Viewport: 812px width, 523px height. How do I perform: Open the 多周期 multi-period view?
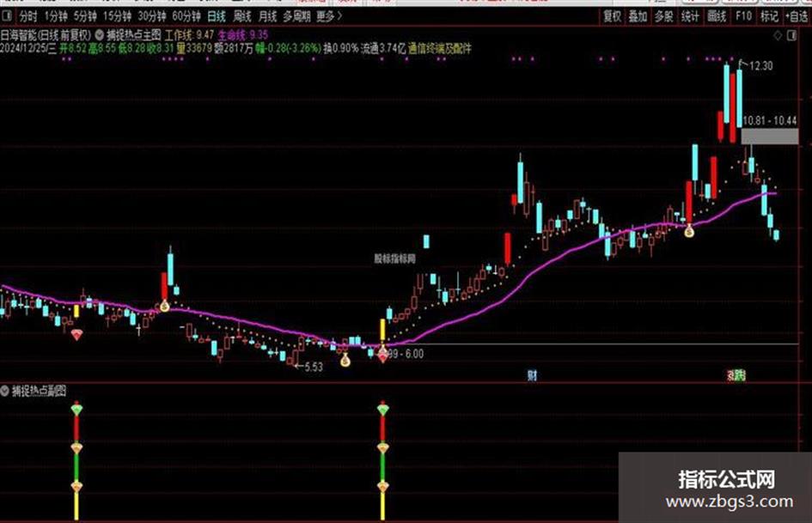(x=296, y=16)
